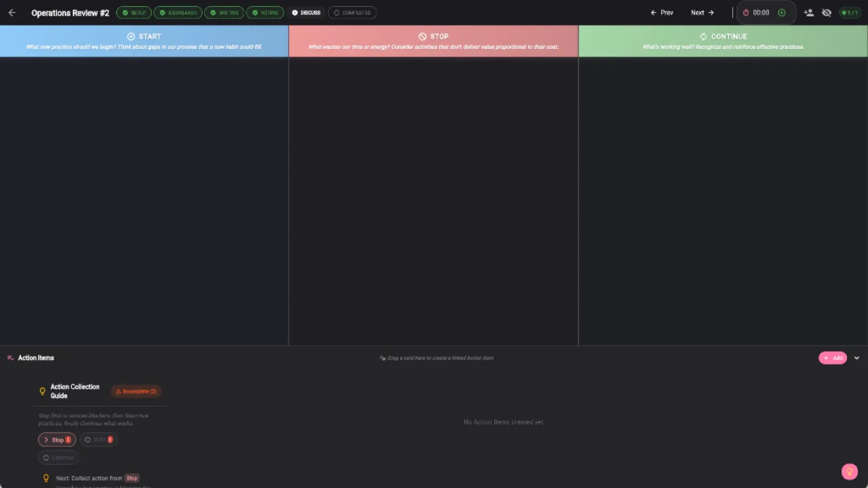The image size is (868, 488).
Task: Check the 1/1 participant presence indicator
Action: (x=850, y=12)
